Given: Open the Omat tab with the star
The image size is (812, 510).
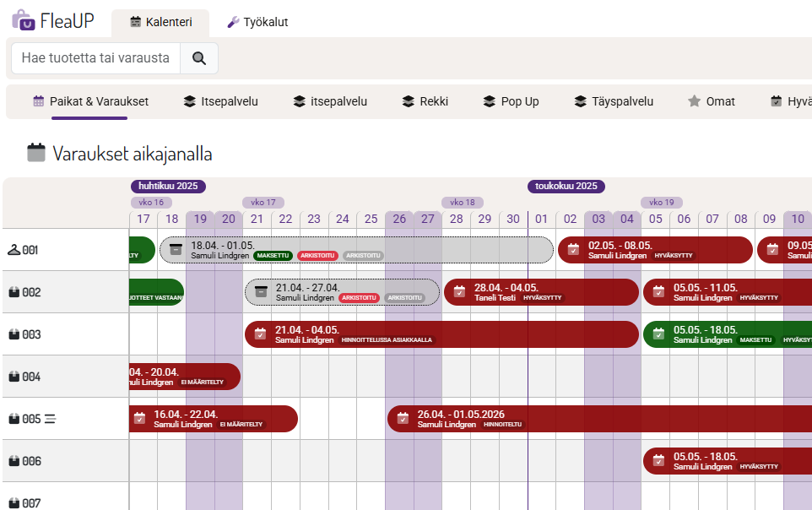Looking at the screenshot, I should click(711, 101).
